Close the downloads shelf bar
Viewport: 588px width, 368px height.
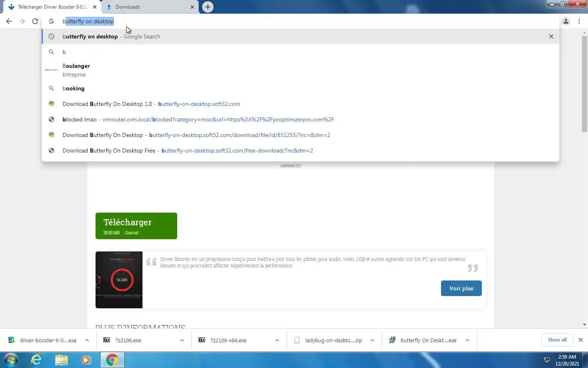pyautogui.click(x=581, y=340)
